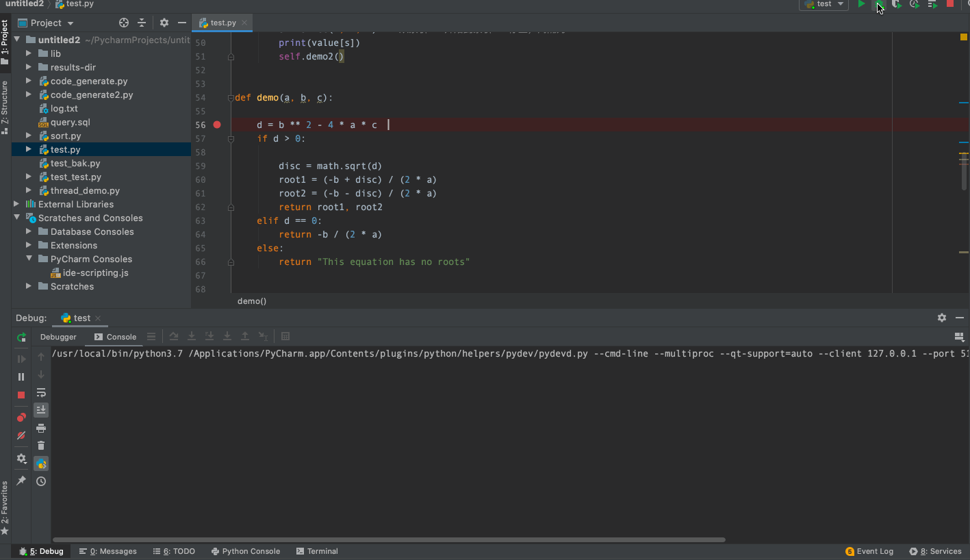Expand the results-dir folder
The height and width of the screenshot is (560, 970).
click(29, 67)
